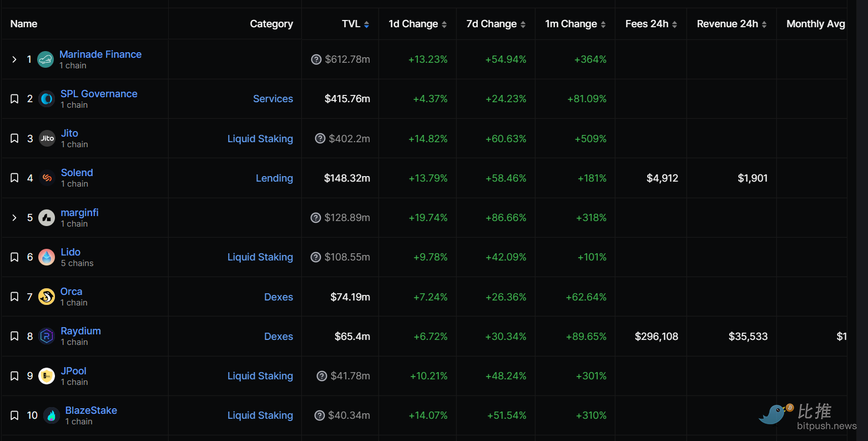Click TVL info icon for marginfi
The height and width of the screenshot is (441, 868).
coord(316,218)
